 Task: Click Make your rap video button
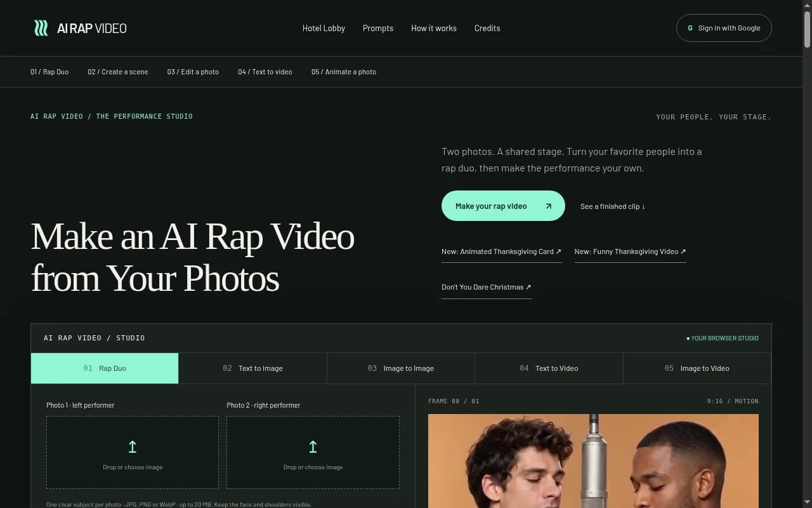pyautogui.click(x=503, y=206)
